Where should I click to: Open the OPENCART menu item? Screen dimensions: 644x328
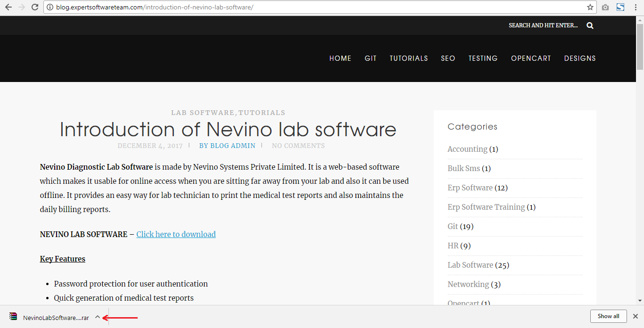click(531, 58)
